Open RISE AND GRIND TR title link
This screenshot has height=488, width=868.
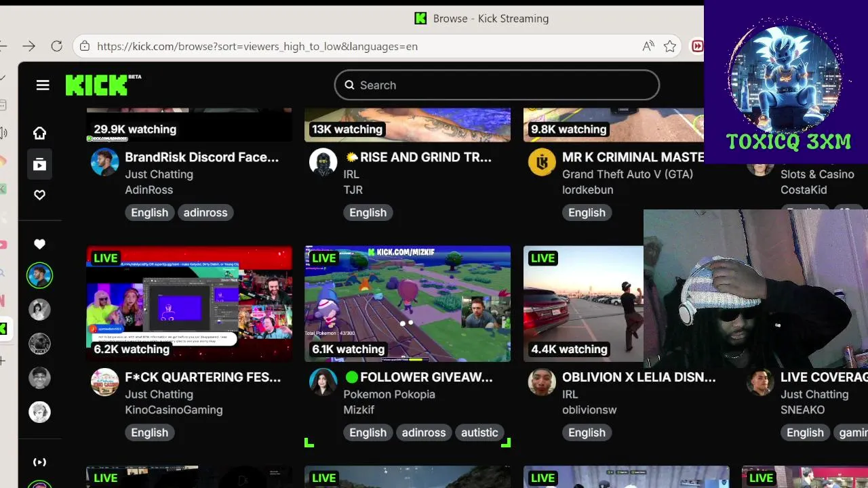click(418, 157)
